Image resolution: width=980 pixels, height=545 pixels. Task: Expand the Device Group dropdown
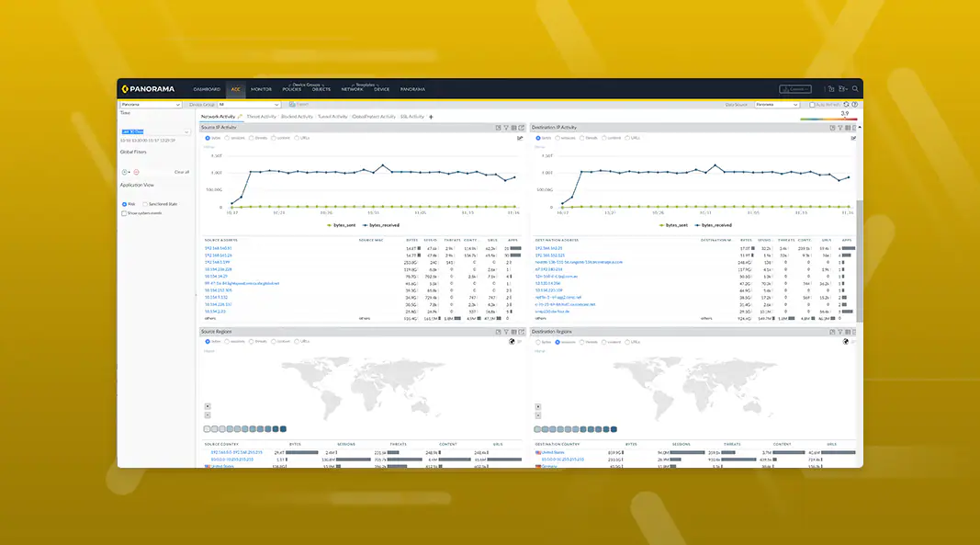coord(250,105)
